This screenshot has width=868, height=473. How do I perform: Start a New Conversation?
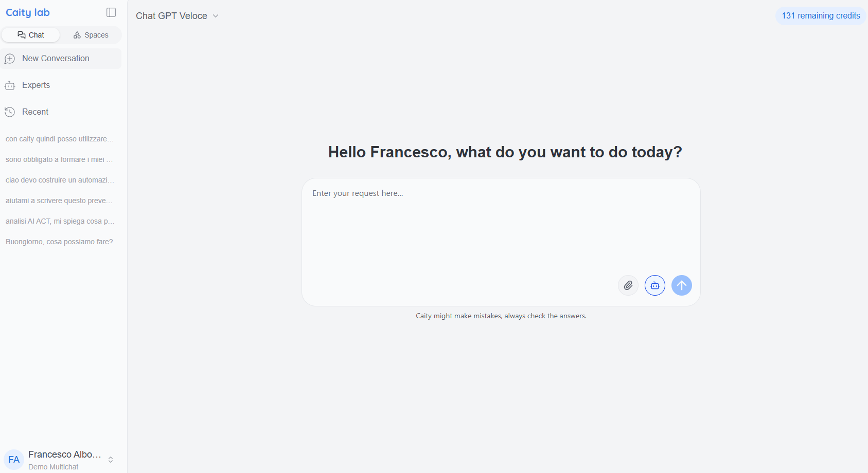(x=61, y=59)
